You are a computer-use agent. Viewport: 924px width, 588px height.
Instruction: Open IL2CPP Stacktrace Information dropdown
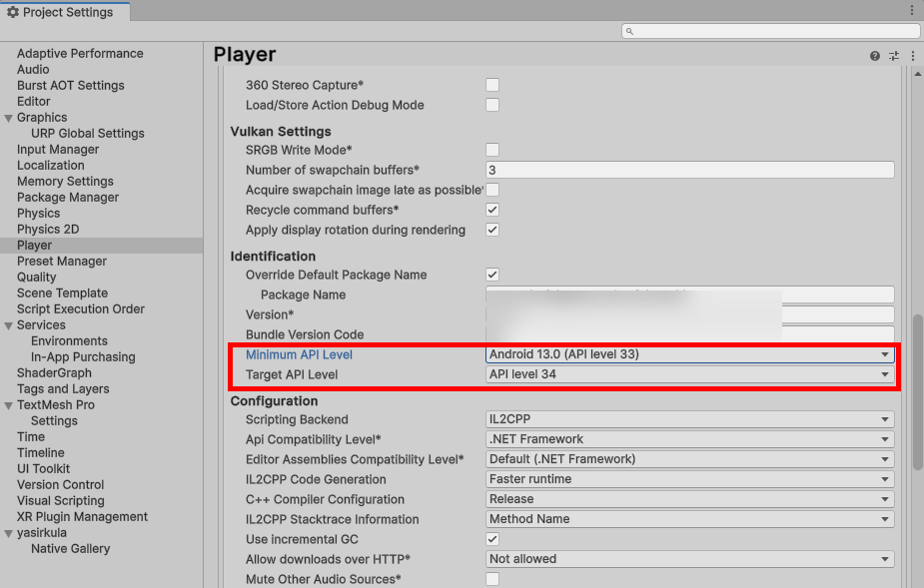tap(689, 519)
